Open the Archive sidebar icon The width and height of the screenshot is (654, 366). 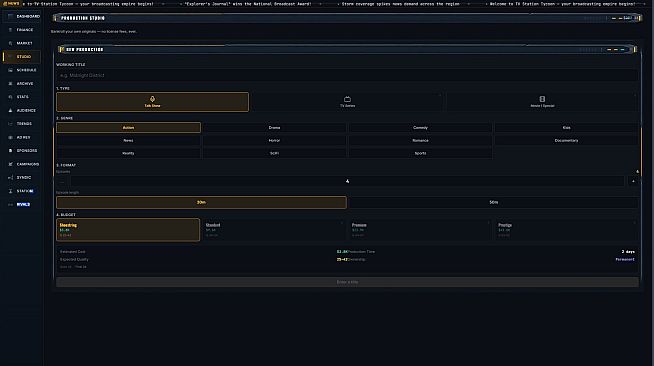[10, 83]
